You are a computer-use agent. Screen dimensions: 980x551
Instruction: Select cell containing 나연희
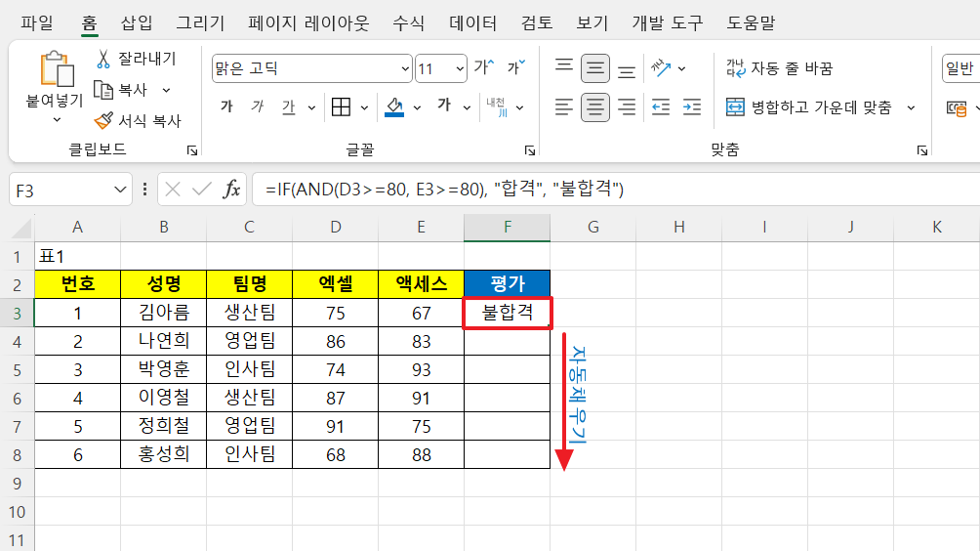tap(164, 341)
